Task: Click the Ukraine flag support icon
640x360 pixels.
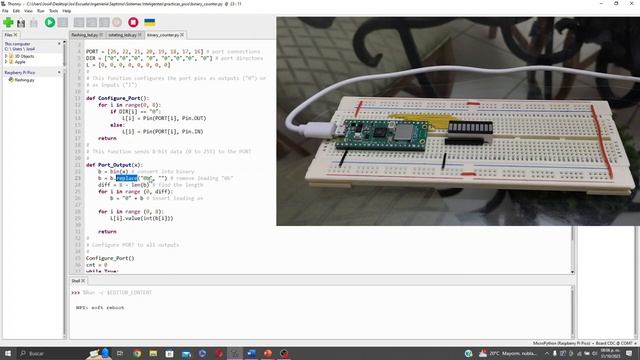Action: [150, 22]
